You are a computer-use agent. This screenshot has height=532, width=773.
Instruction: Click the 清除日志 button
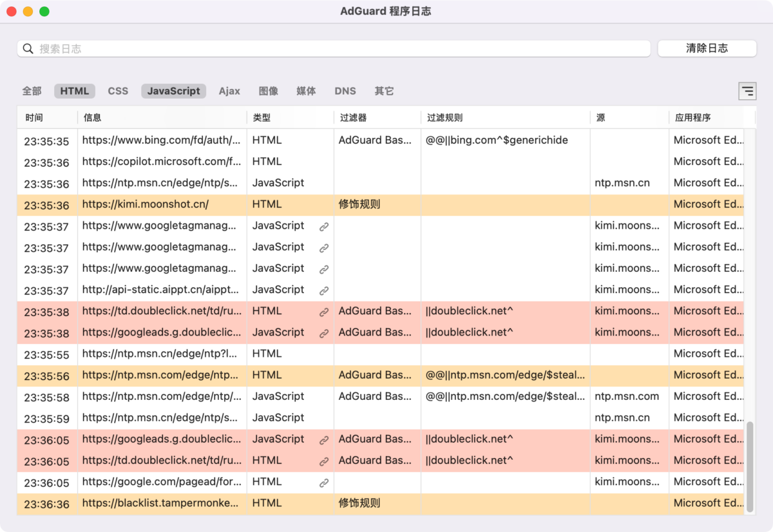pos(707,48)
